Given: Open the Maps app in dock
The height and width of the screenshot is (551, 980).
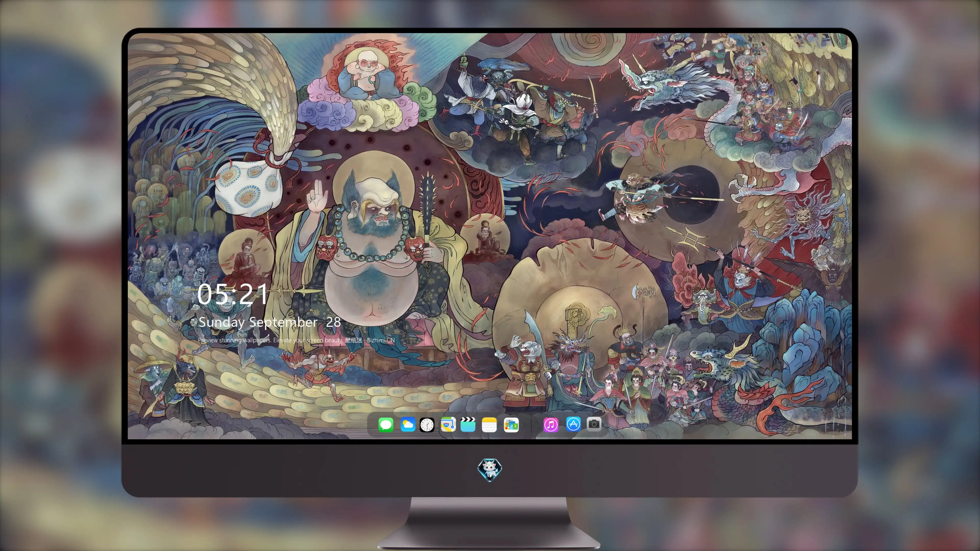Looking at the screenshot, I should [448, 424].
